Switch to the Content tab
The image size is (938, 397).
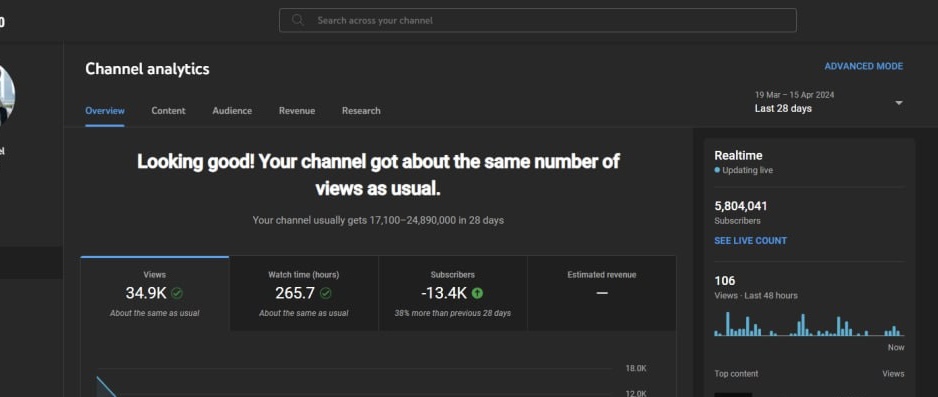(168, 111)
